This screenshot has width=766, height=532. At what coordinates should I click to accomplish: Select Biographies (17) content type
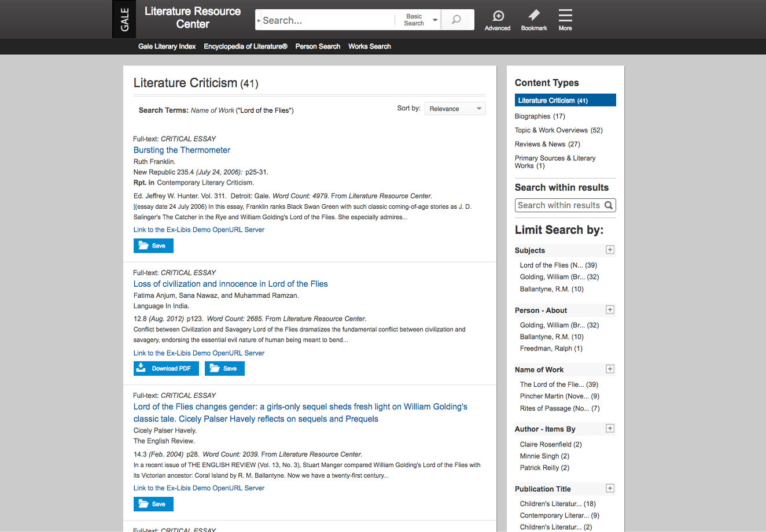pyautogui.click(x=540, y=116)
